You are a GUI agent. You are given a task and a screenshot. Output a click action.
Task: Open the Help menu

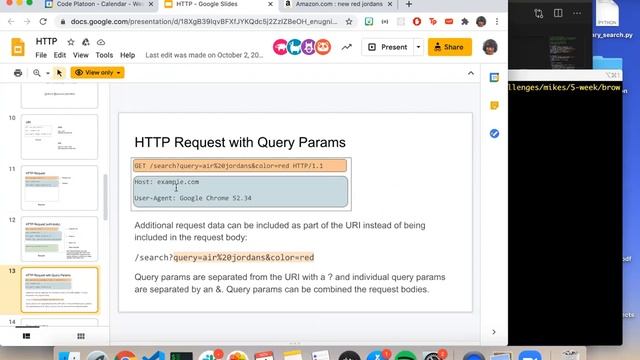point(127,55)
